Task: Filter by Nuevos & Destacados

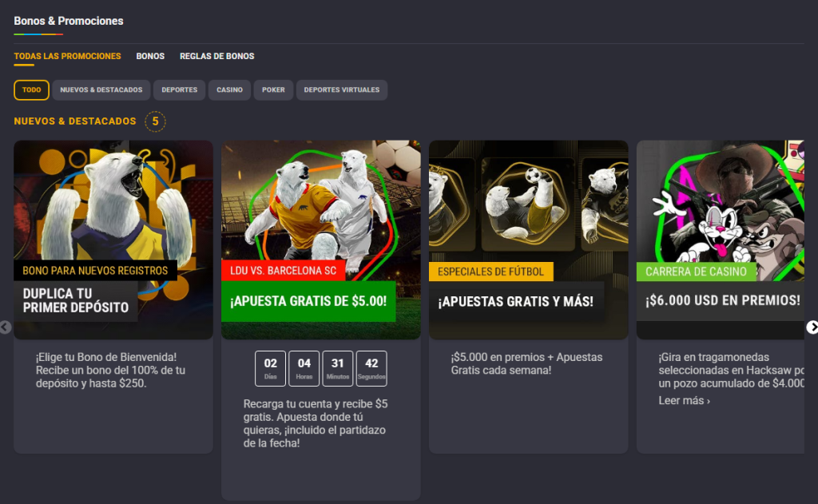Action: (101, 90)
